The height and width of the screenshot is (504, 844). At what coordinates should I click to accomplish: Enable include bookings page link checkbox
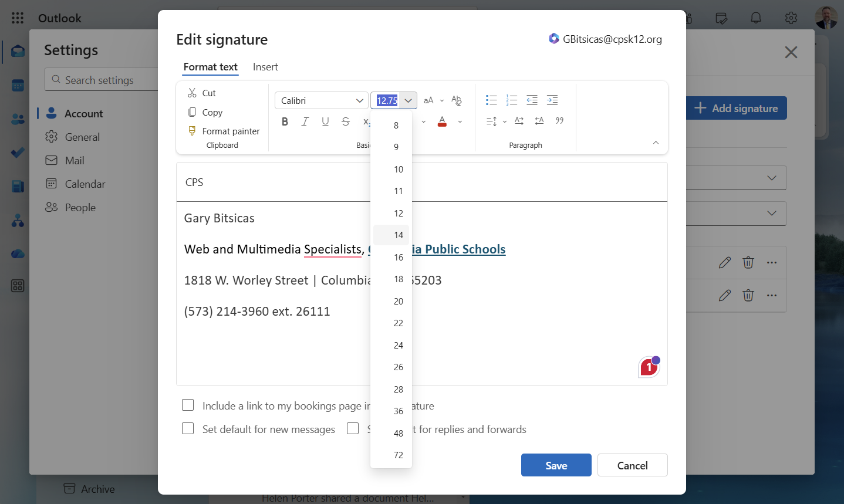(x=188, y=405)
